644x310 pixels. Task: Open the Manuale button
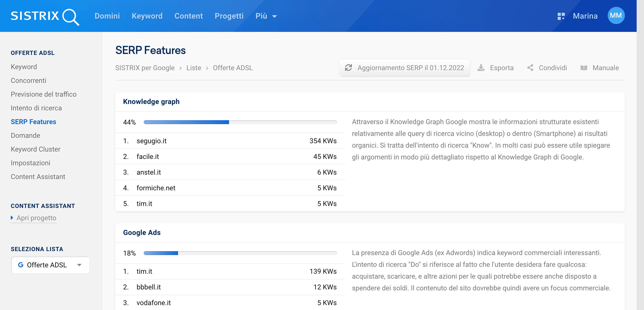click(600, 68)
